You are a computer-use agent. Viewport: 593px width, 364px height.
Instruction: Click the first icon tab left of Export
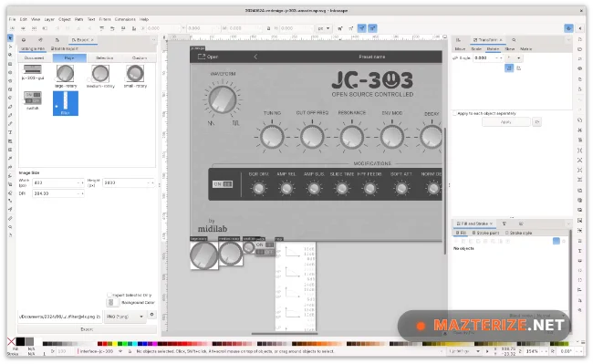(x=24, y=40)
